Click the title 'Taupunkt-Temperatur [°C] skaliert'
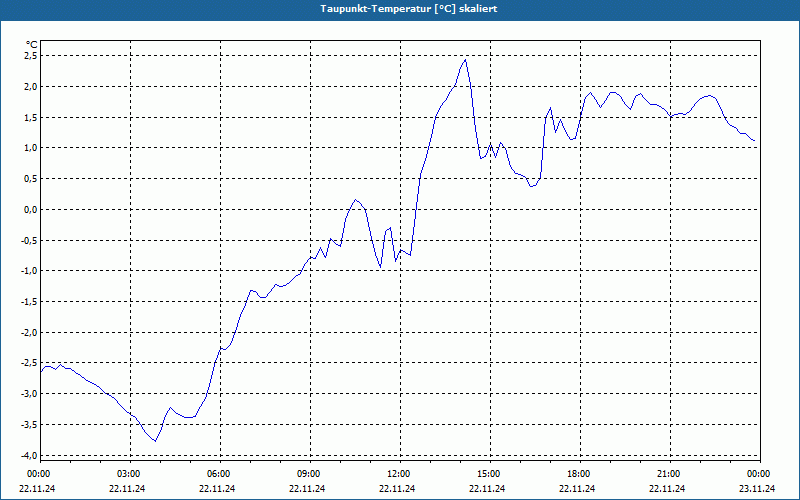 [409, 9]
